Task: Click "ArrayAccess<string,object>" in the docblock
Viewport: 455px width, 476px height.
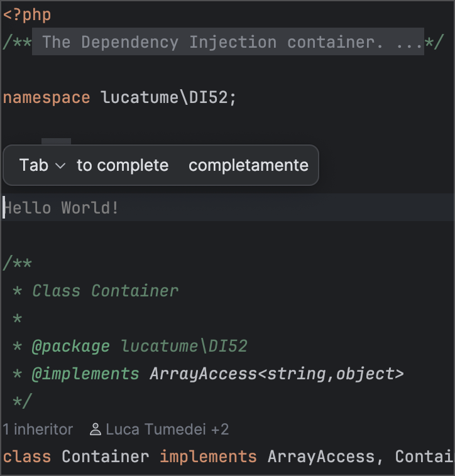Action: [x=277, y=374]
